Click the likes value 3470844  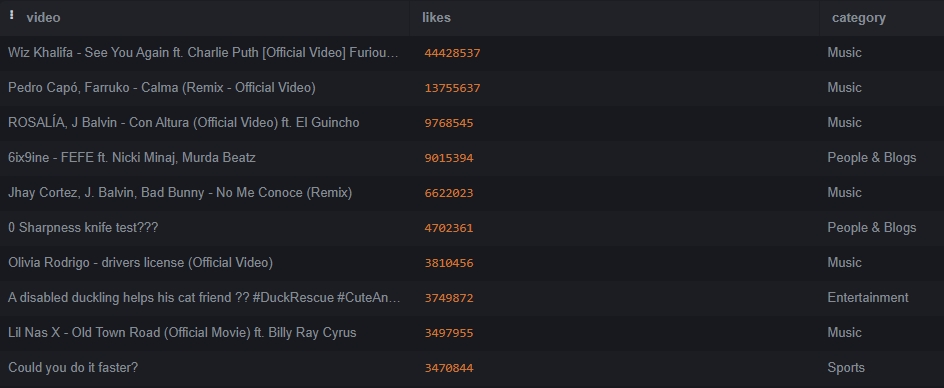(449, 368)
